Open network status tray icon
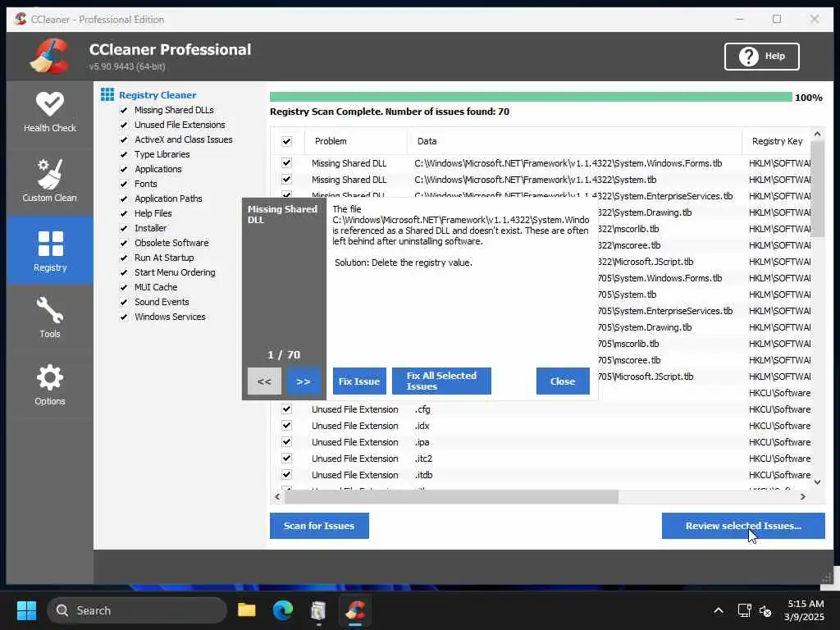This screenshot has height=630, width=840. 744,610
